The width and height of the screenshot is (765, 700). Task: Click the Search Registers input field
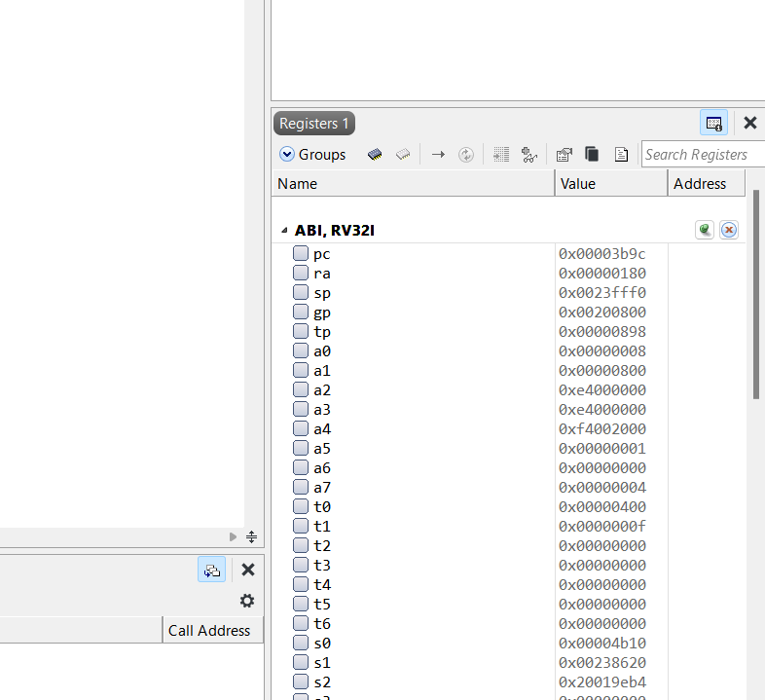(x=703, y=155)
